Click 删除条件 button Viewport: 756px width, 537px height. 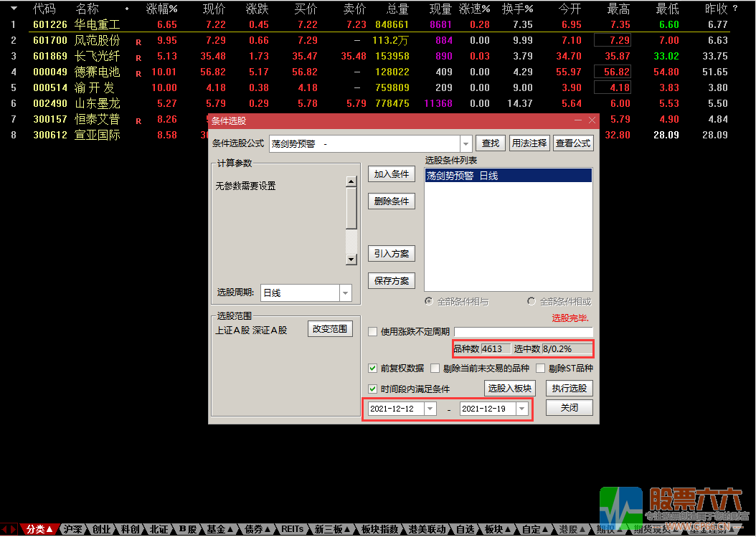coord(392,201)
